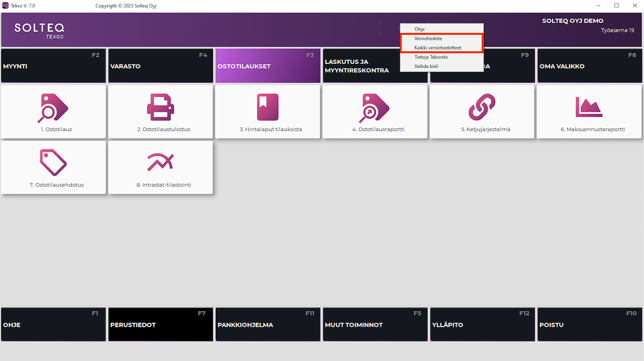Choose Ohje from the context menu
This screenshot has width=644, height=361.
coord(420,30)
